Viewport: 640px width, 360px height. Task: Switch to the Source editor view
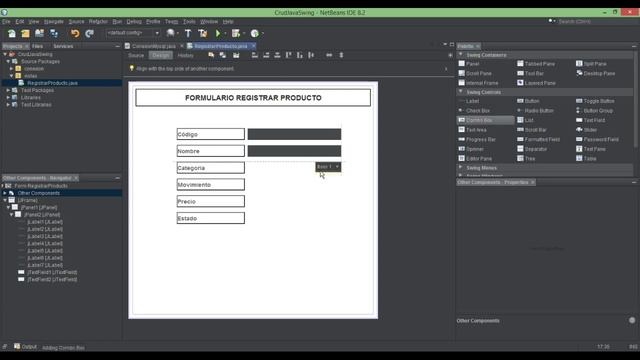pos(136,55)
